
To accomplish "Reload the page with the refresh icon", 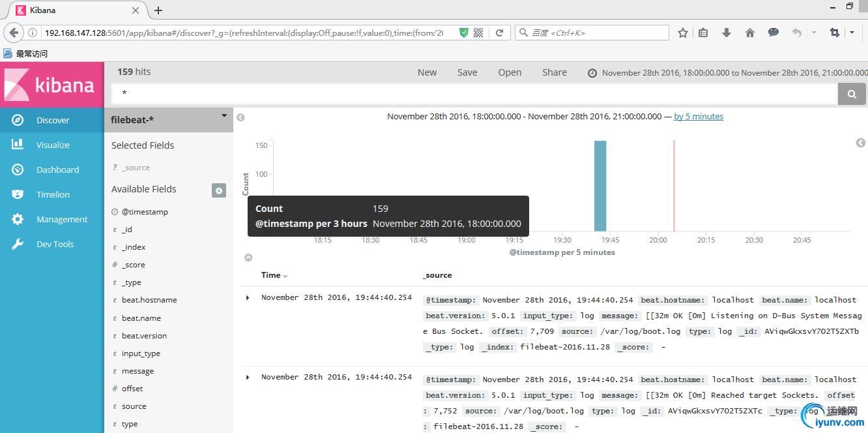I will (499, 33).
